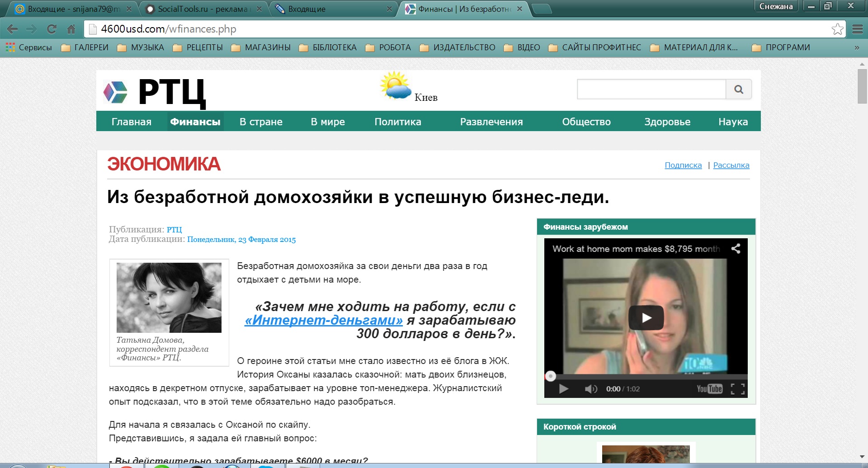The width and height of the screenshot is (868, 468).
Task: Open the Финансы menu item
Action: [195, 122]
